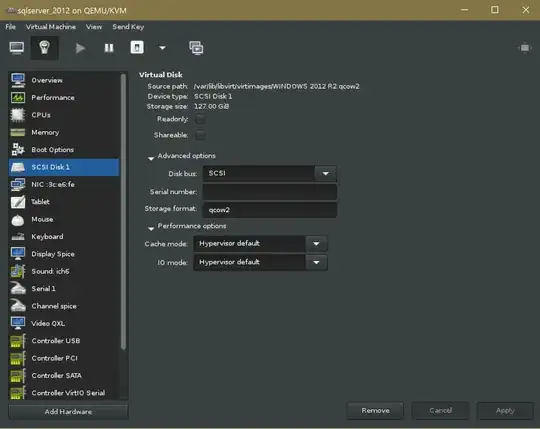
Task: Toggle fullscreen icon at toolbar right
Action: tap(525, 48)
